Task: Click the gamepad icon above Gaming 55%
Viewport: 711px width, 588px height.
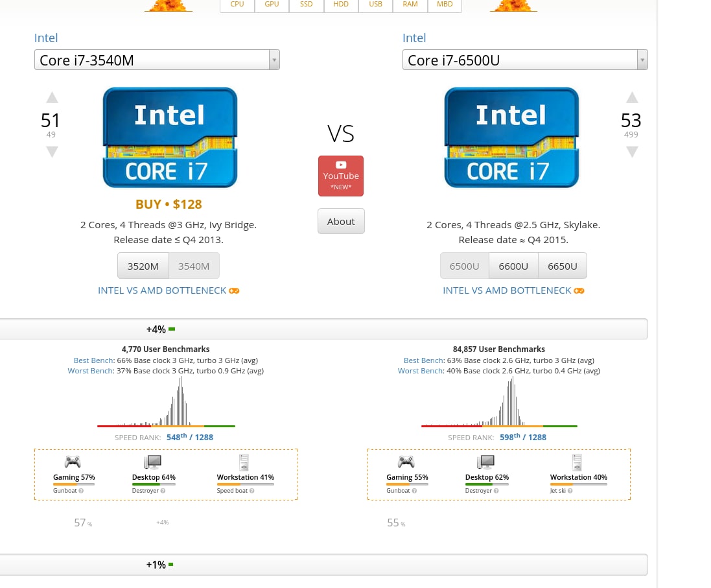Action: (406, 462)
